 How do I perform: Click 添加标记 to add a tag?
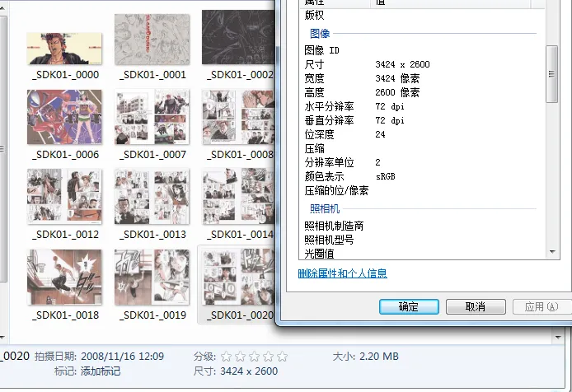pos(99,371)
